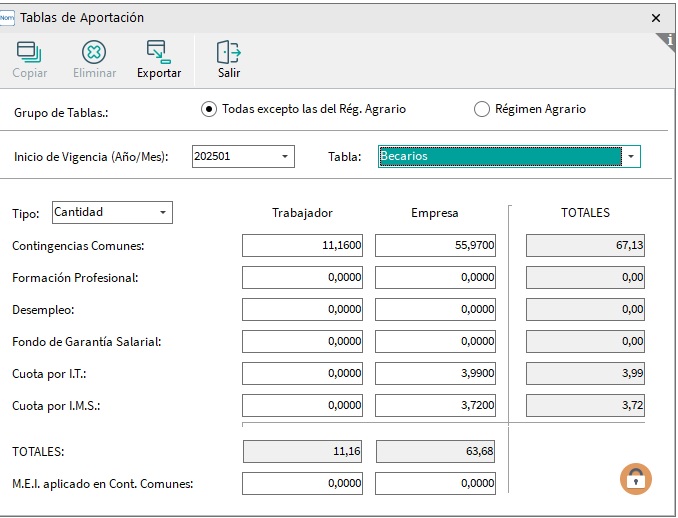Click the Salir exit icon

coord(229,52)
